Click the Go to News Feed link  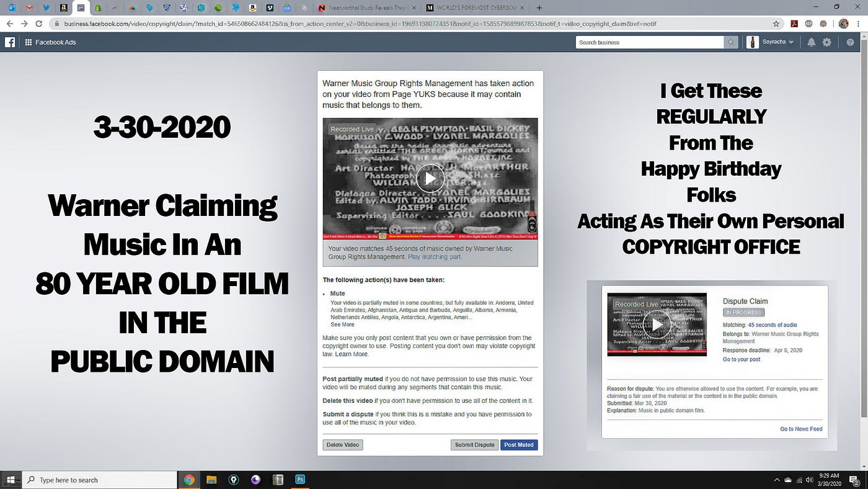pos(801,429)
